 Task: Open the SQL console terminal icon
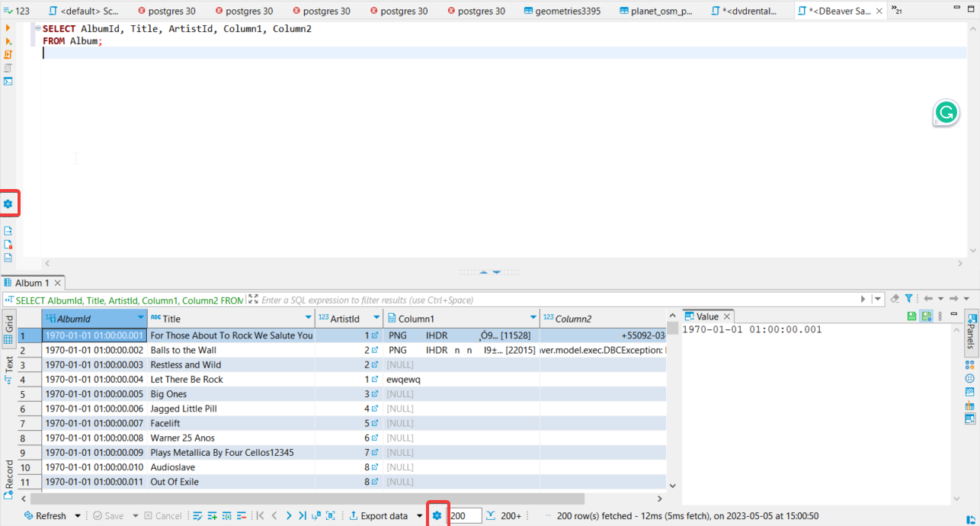coord(8,81)
